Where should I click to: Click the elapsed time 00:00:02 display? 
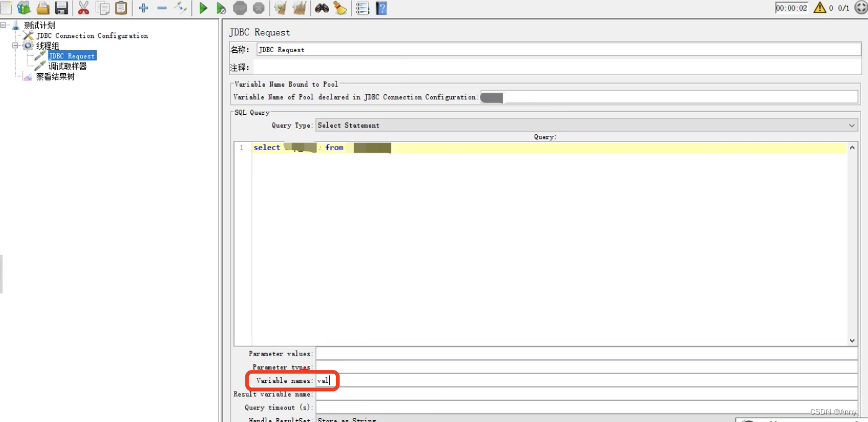pos(792,8)
